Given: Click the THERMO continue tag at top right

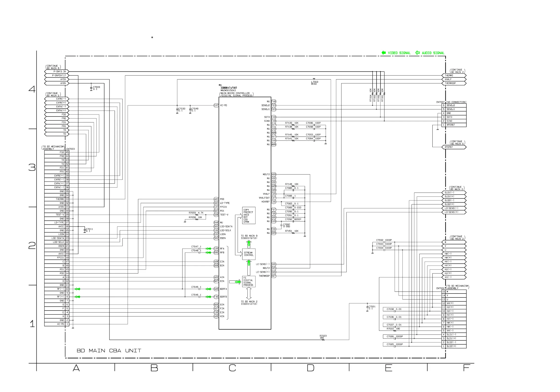Looking at the screenshot, I should pyautogui.click(x=454, y=75).
